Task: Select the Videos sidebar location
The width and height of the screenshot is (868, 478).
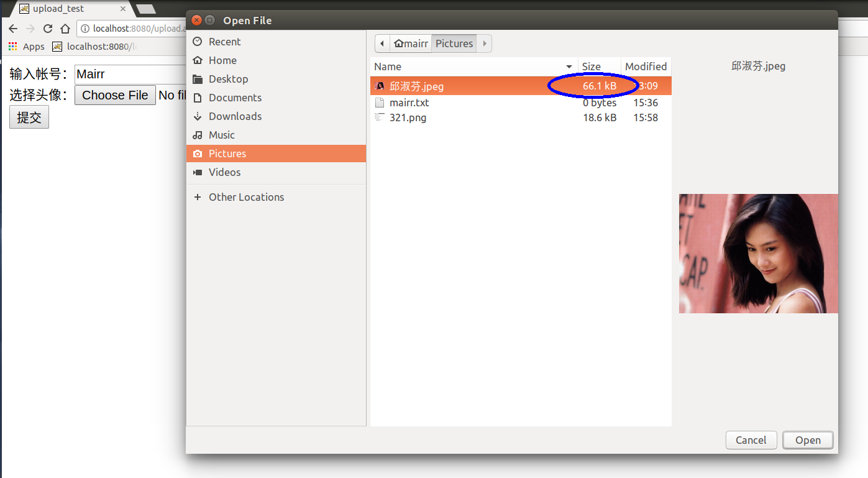Action: 276,172
